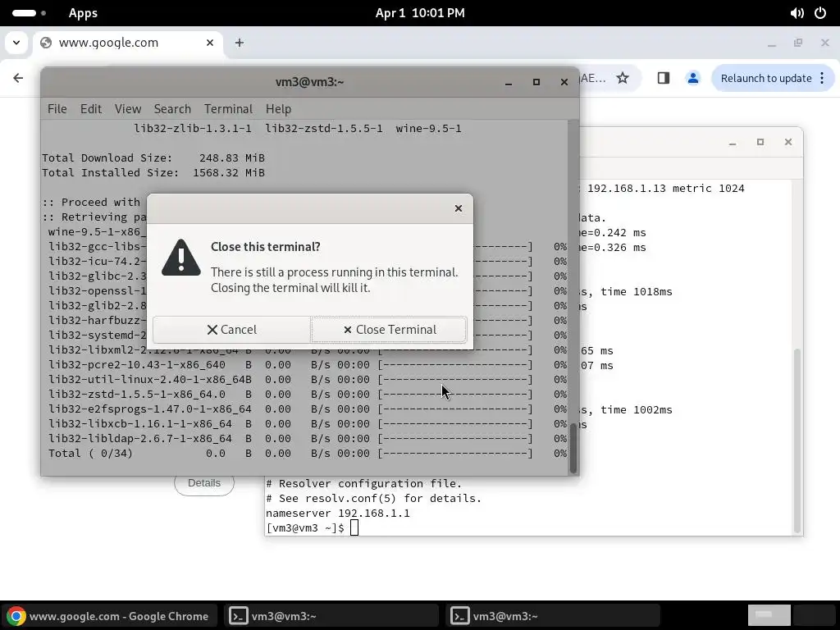Click the lib32-libldap-2.6.7-1-x86_64 row

308,439
